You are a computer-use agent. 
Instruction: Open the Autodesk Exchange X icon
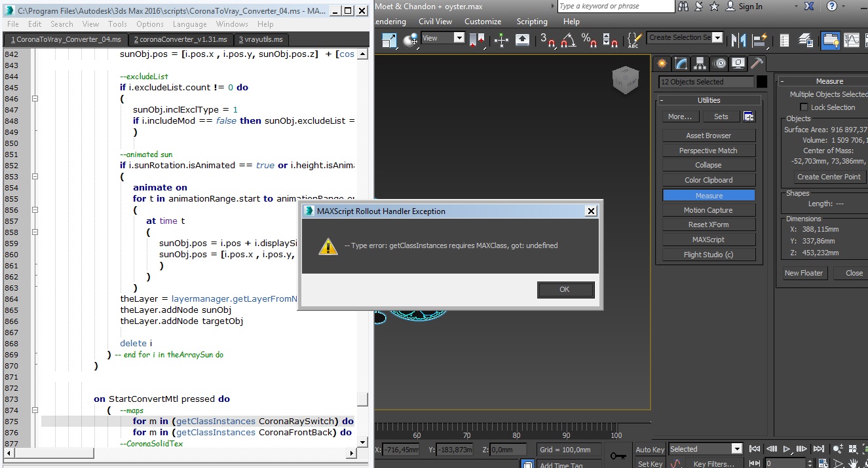tap(810, 6)
